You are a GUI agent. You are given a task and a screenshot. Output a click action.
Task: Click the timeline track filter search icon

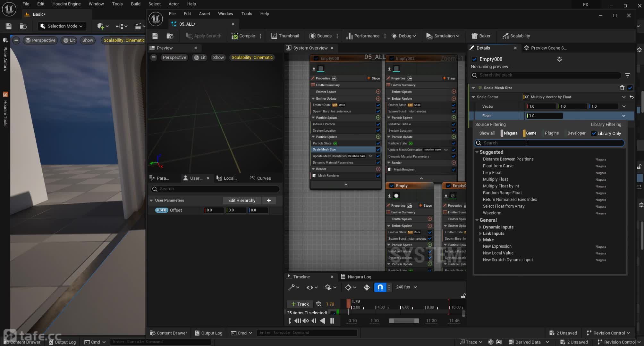click(318, 304)
